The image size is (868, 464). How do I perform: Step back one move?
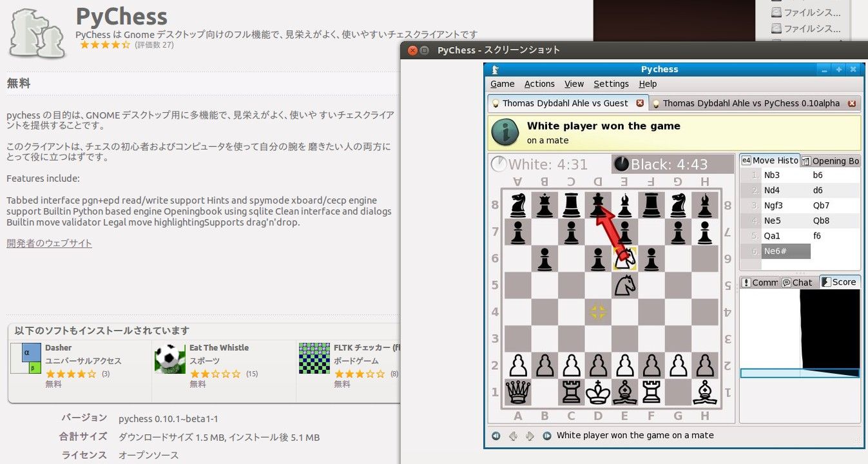tap(513, 436)
